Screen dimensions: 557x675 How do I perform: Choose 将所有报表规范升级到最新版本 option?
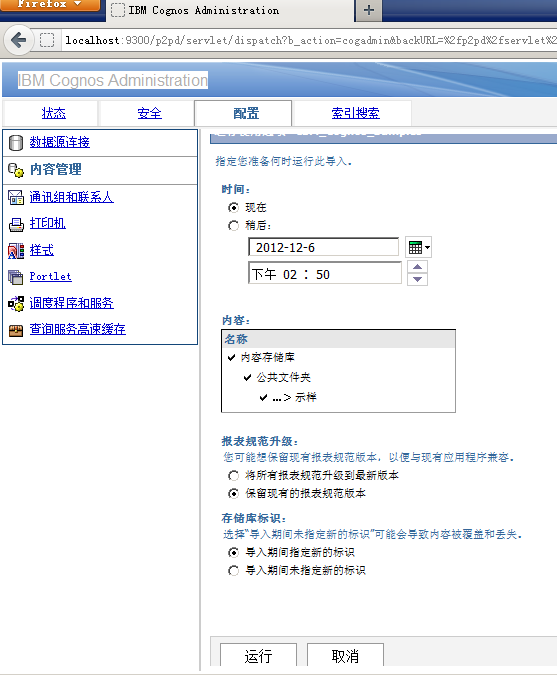[x=233, y=476]
